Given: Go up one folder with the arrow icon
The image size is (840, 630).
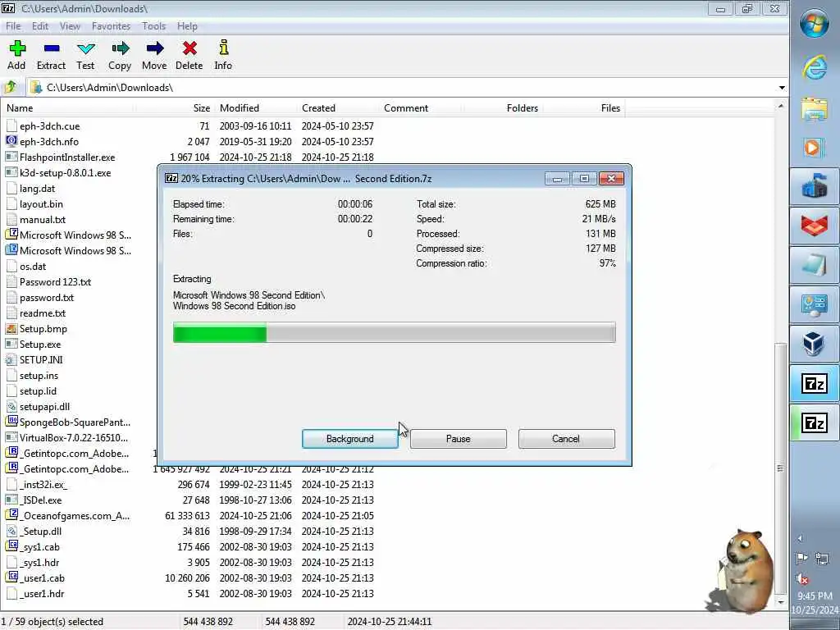Looking at the screenshot, I should (10, 87).
